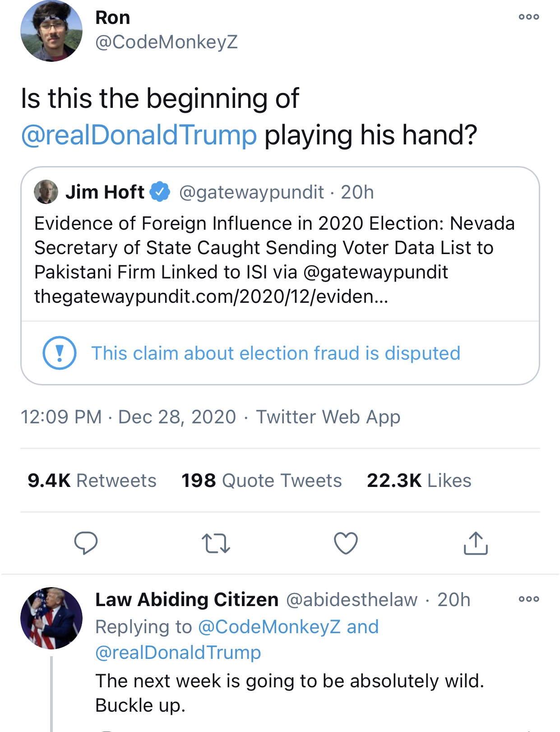This screenshot has width=560, height=732.
Task: Open the three-dot menu on Ron's tweet
Action: [x=529, y=17]
